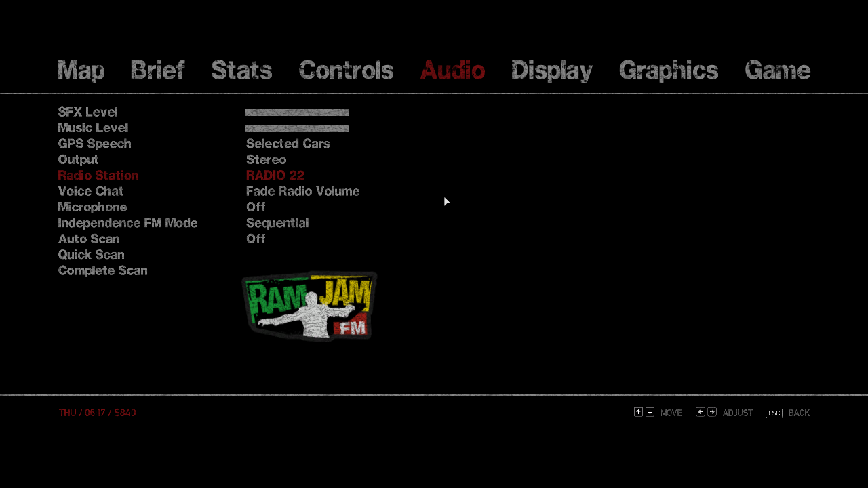Viewport: 868px width, 488px height.
Task: Click the Ram Jam FM station logo
Action: tap(309, 306)
